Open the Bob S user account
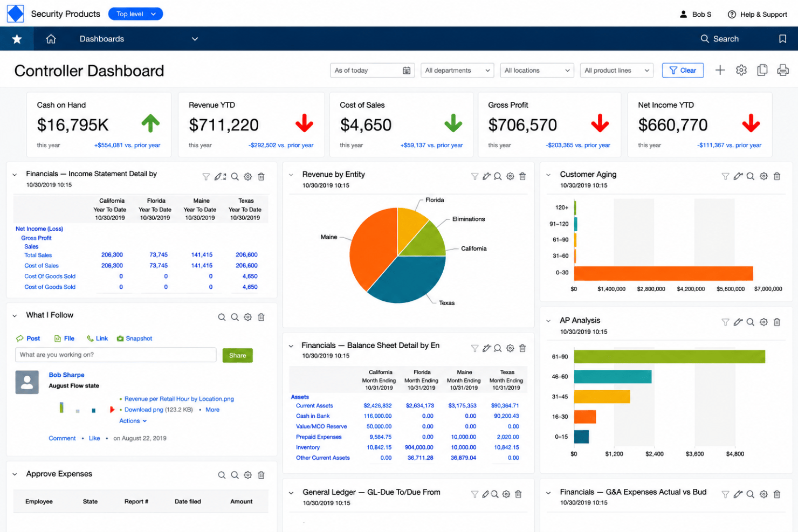 click(x=696, y=15)
